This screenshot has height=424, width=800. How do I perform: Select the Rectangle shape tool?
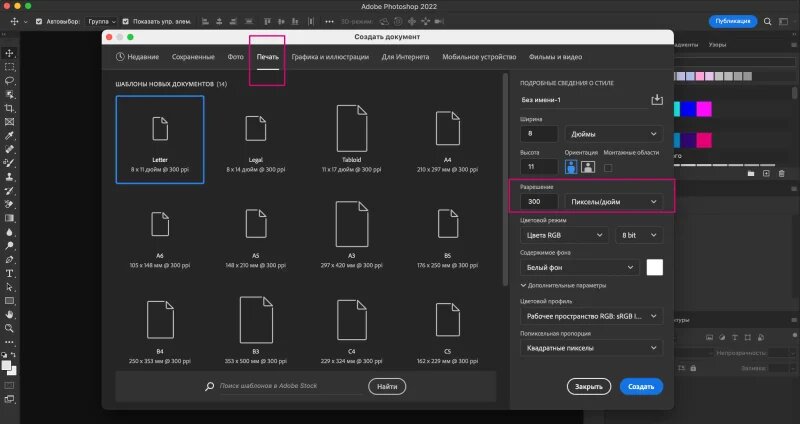[x=9, y=301]
